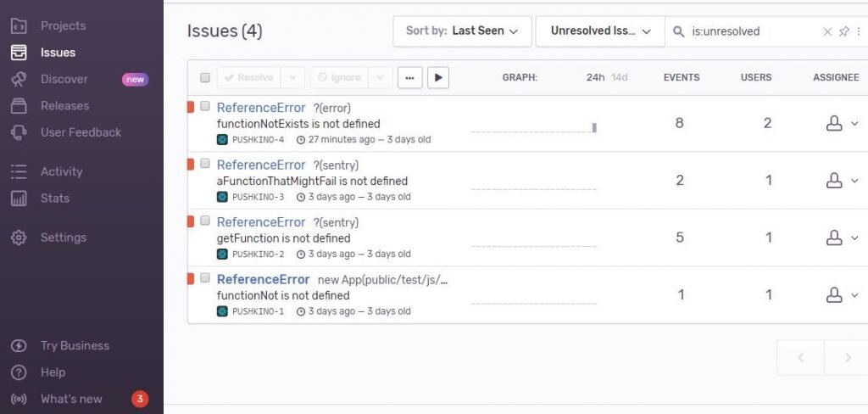Pin the current search
Viewport: 868px width, 414px height.
pyautogui.click(x=843, y=31)
